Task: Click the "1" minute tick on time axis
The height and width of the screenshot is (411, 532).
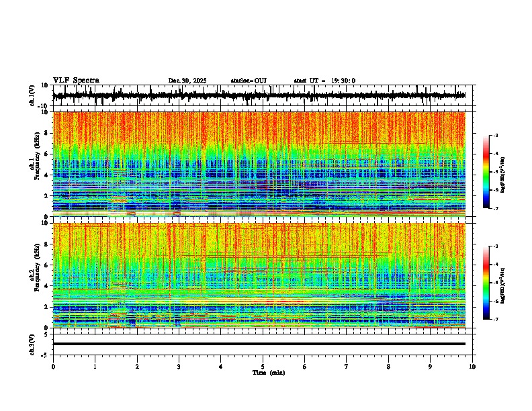Action: click(x=95, y=367)
